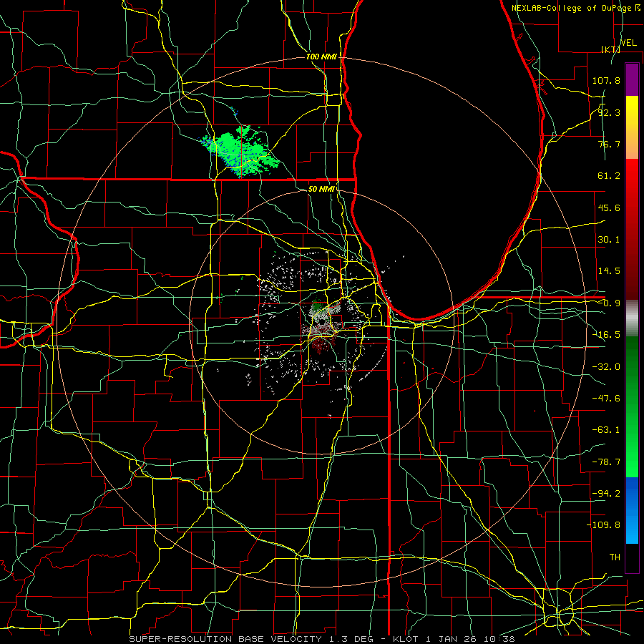Viewport: 644px width, 644px height.
Task: Click the TH label on the legend
Action: (615, 557)
